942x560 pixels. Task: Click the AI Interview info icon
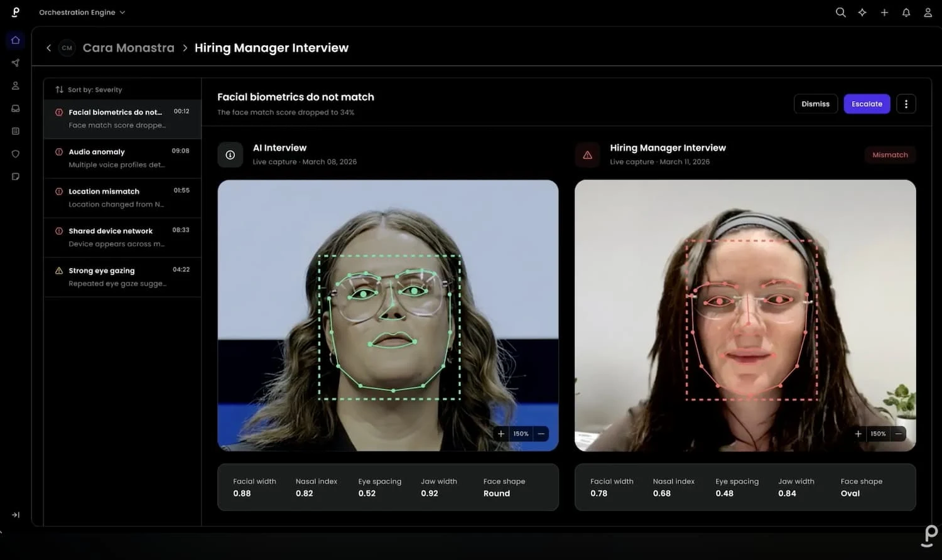pos(230,155)
